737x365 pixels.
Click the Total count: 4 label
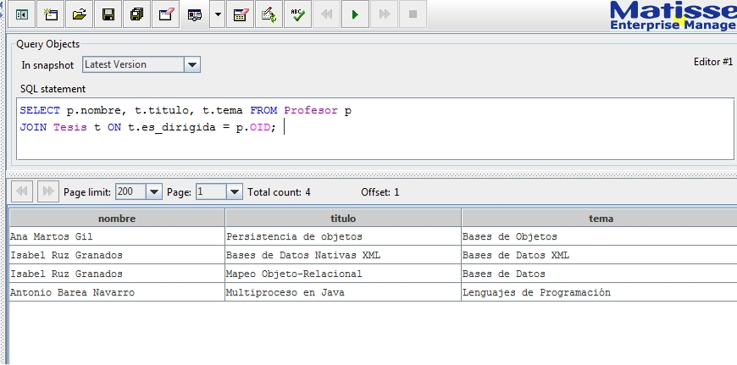pos(279,192)
